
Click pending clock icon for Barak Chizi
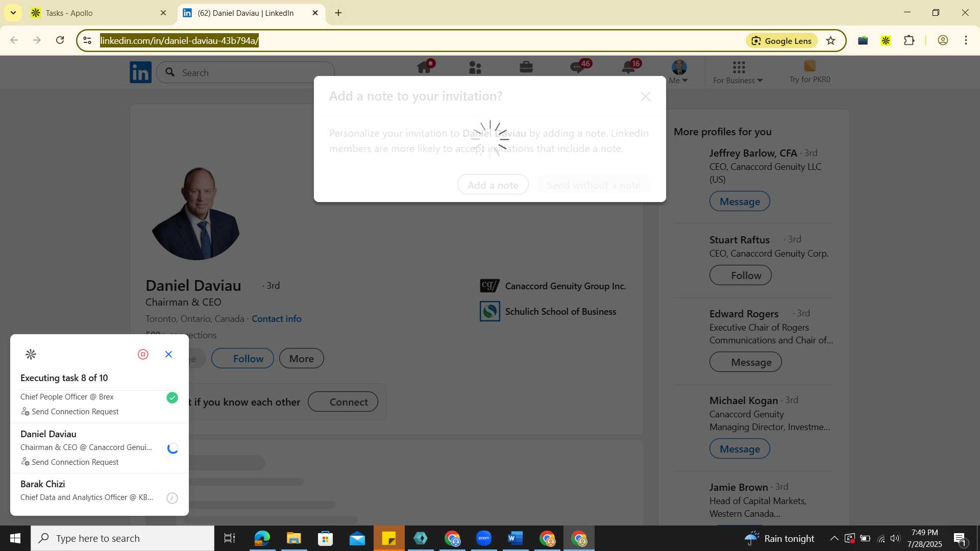173,498
